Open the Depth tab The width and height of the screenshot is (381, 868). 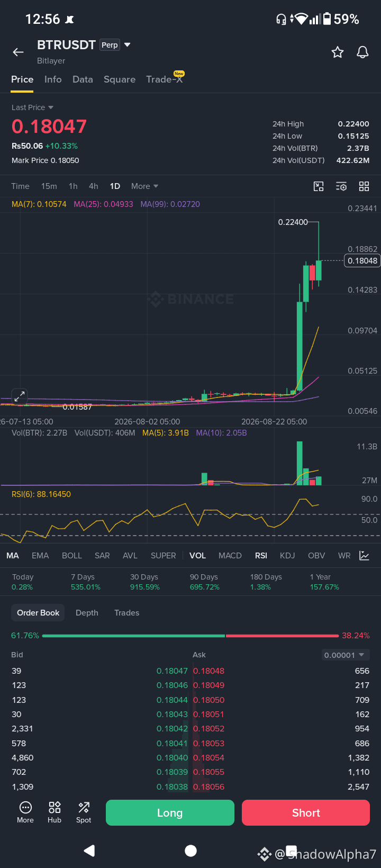[87, 613]
